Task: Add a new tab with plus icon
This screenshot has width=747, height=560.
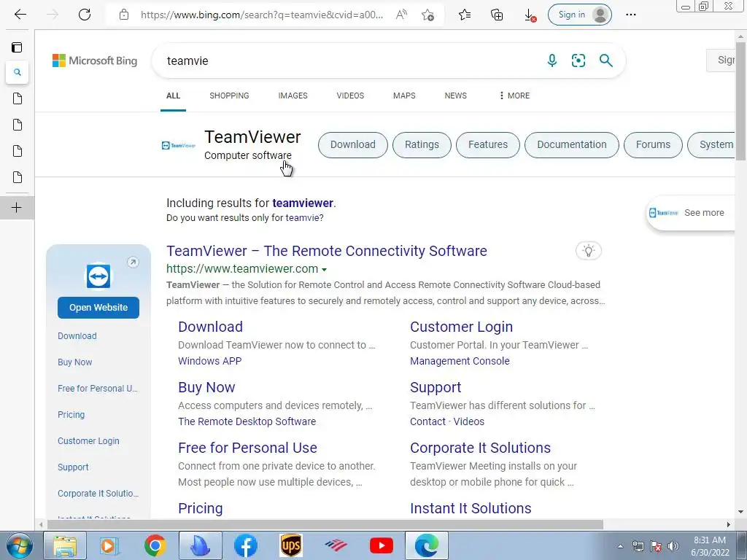Action: point(17,208)
